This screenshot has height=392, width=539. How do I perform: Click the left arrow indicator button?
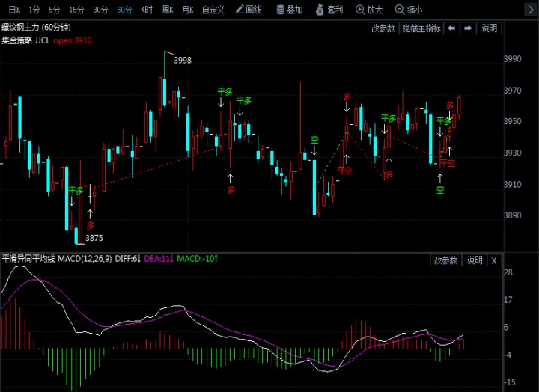[451, 28]
